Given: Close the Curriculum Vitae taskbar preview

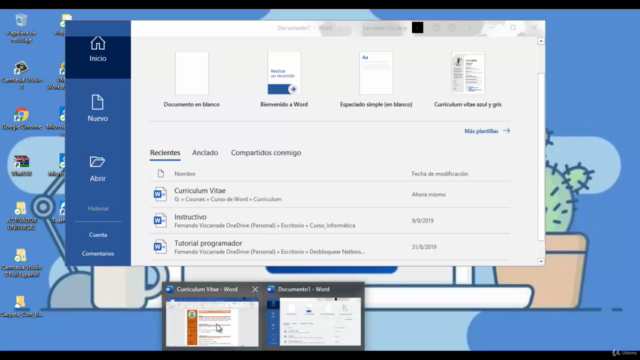Looking at the screenshot, I should tap(255, 289).
